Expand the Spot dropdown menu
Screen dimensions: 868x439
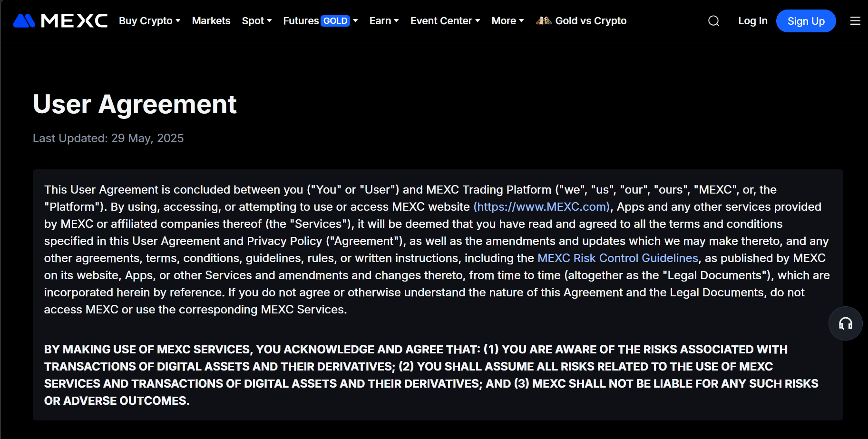coord(257,21)
